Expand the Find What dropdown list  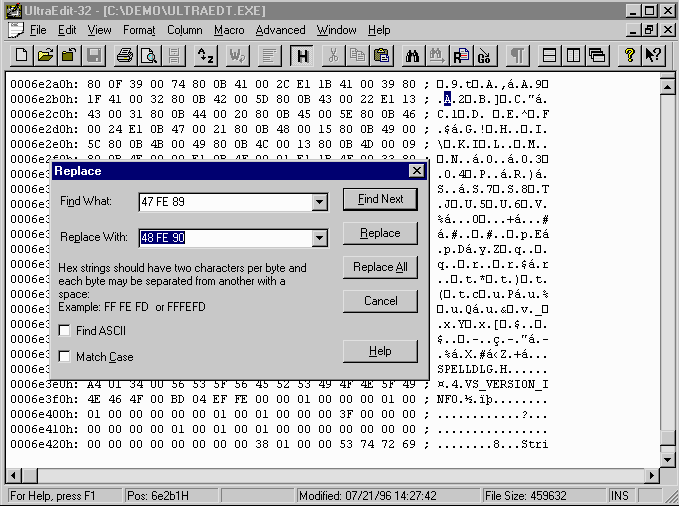pyautogui.click(x=319, y=202)
